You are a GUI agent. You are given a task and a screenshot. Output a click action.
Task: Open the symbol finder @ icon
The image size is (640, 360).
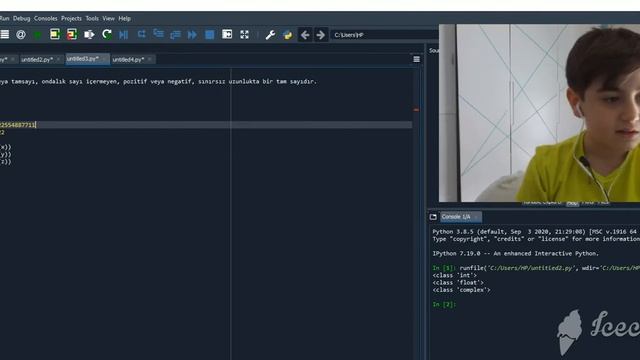tap(20, 35)
